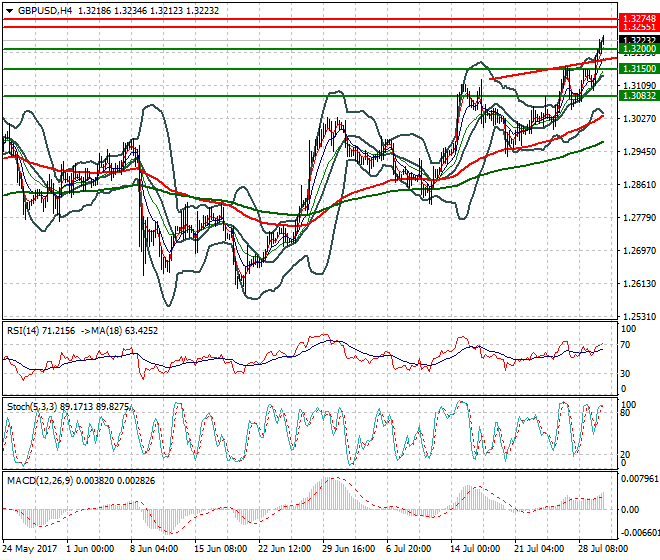
Task: Click the 1.29450 price scale value
Action: pos(639,152)
